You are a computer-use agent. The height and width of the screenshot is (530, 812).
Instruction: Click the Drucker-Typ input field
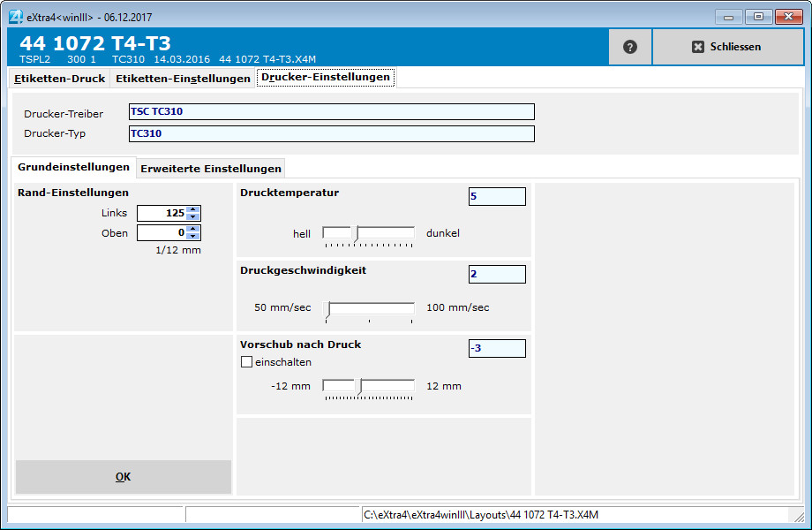(331, 133)
